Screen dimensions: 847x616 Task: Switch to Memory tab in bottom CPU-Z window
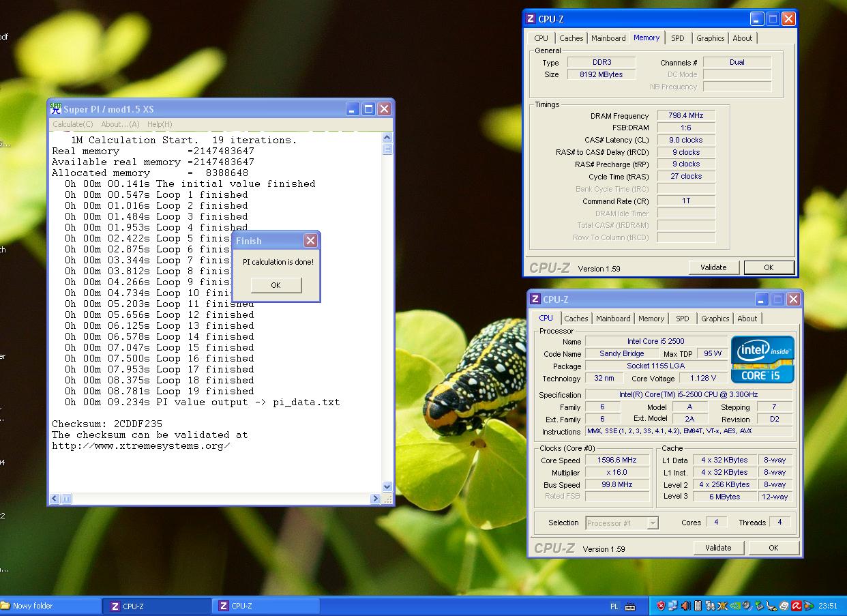(x=651, y=319)
